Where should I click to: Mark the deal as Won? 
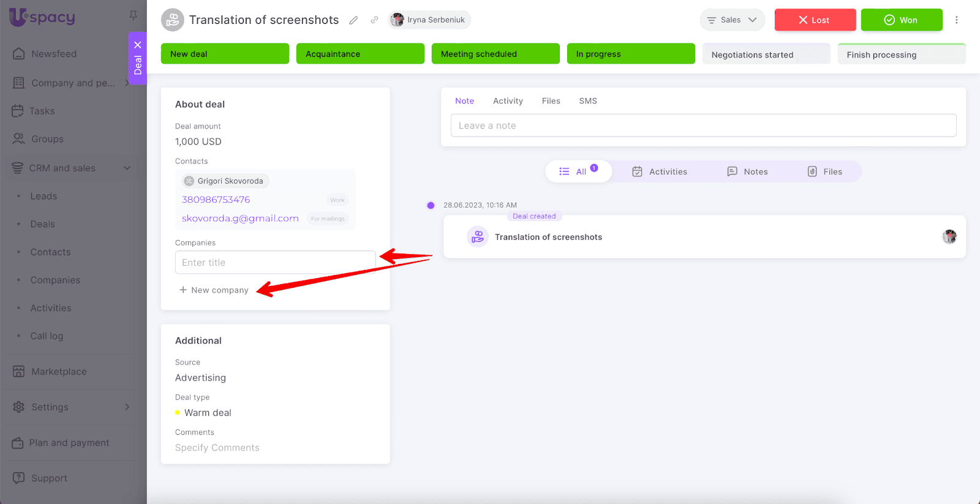pyautogui.click(x=901, y=20)
